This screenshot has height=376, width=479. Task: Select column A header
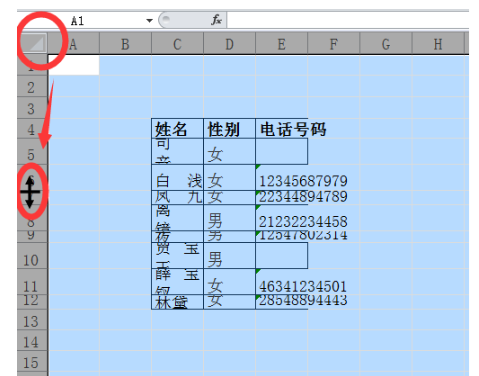click(73, 44)
